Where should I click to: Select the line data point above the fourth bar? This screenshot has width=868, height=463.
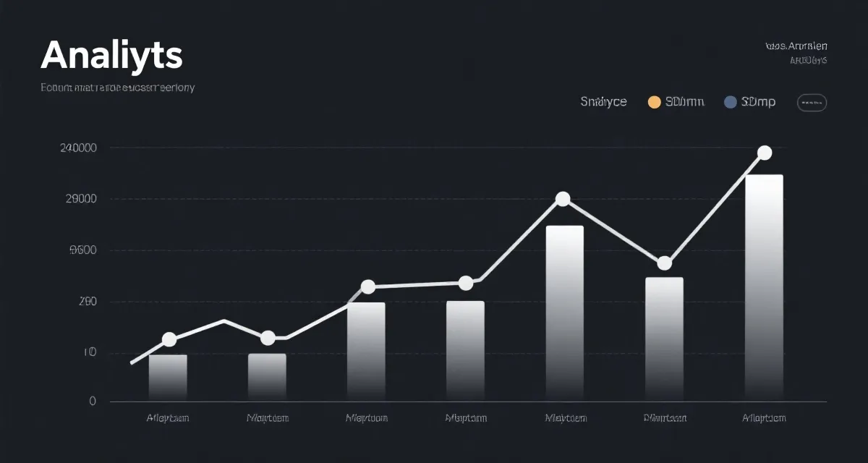click(x=466, y=283)
